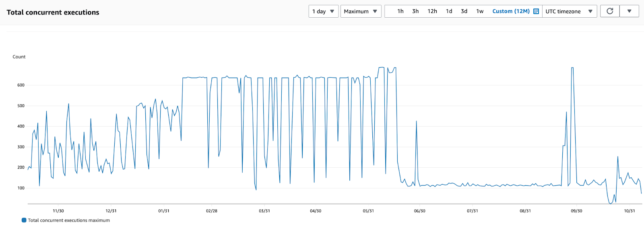
Task: Click the 200 y-axis value
Action: pyautogui.click(x=21, y=168)
